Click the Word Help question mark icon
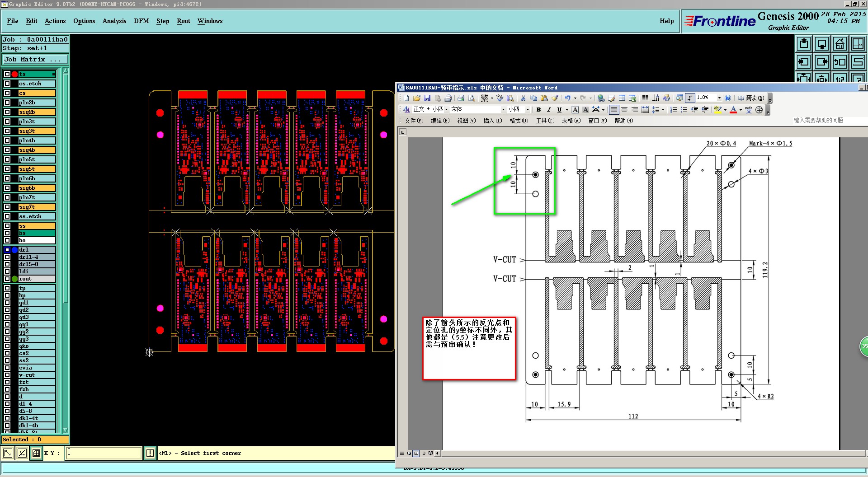 coord(728,98)
